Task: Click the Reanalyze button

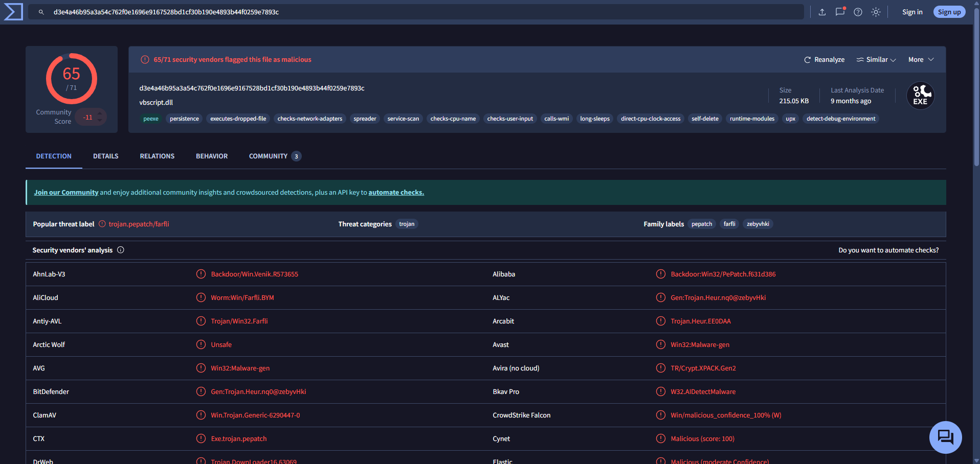Action: [824, 60]
